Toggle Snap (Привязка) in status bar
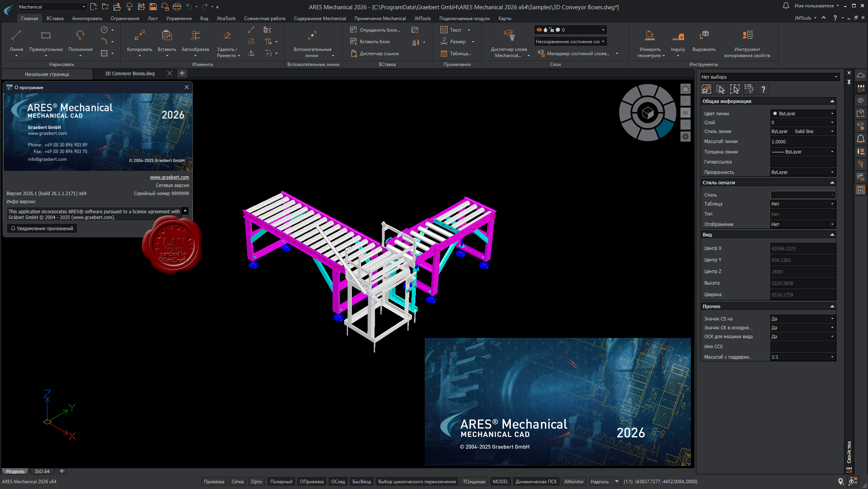 pos(214,481)
